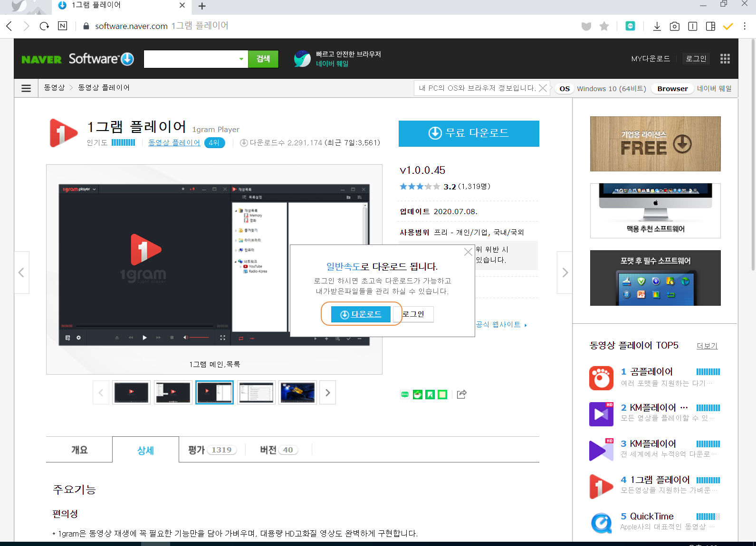Viewport: 756px width, 546px height.
Task: Open 1그램 플레이어 in TOP5 list
Action: tap(660, 480)
